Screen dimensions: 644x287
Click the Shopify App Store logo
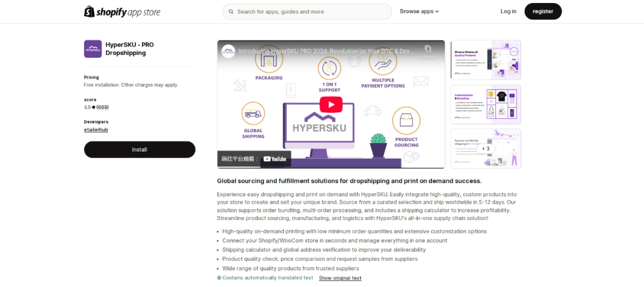click(x=122, y=11)
